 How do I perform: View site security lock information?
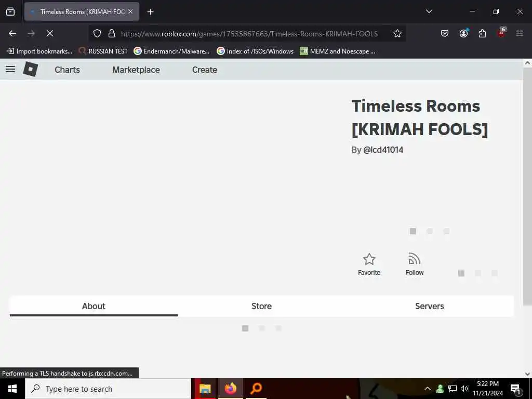click(111, 33)
